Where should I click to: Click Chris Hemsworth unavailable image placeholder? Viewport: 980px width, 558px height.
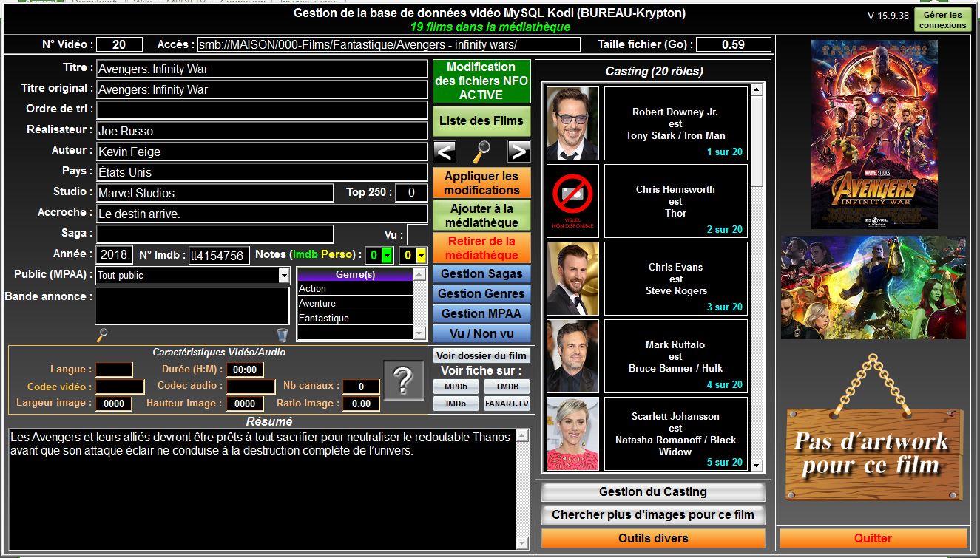[x=572, y=201]
